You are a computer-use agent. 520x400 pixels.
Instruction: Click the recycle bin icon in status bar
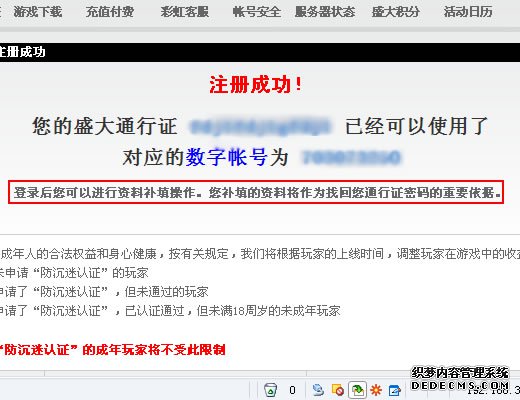tap(270, 389)
